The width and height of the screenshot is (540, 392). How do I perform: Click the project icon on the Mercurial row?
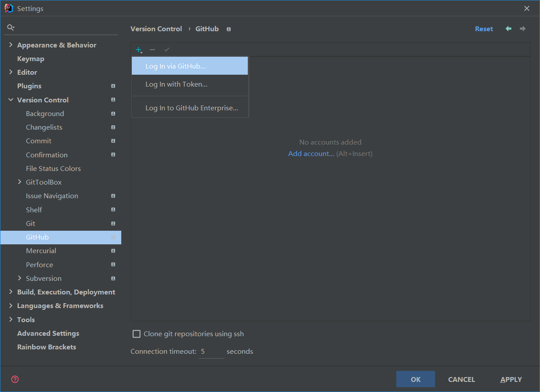point(113,251)
